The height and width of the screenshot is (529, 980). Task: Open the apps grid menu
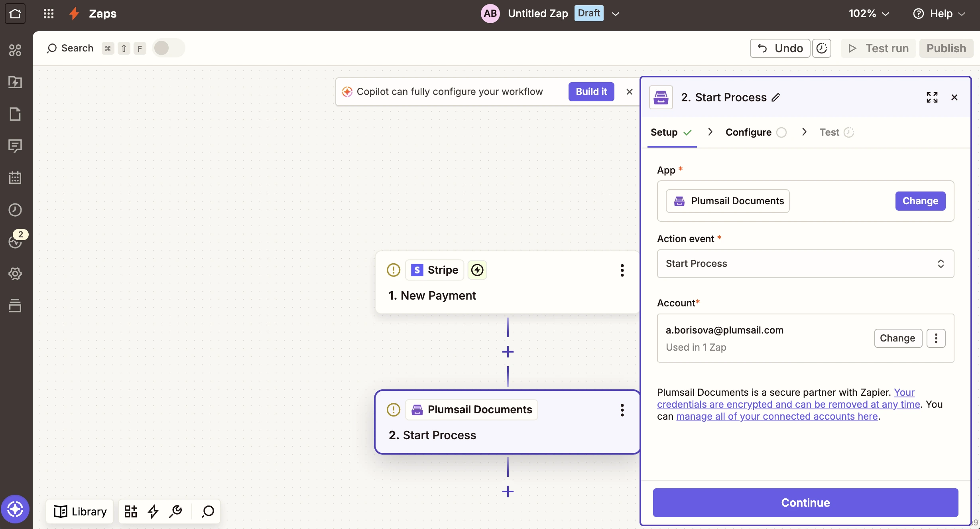coord(49,14)
